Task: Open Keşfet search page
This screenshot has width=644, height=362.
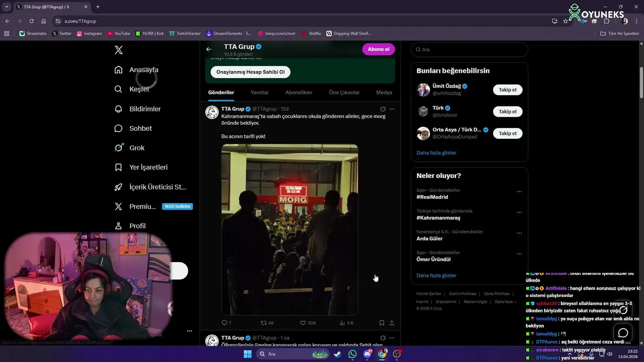Action: (x=132, y=89)
